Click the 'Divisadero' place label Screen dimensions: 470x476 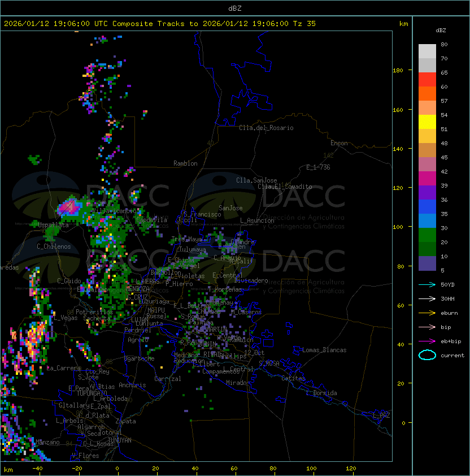click(x=251, y=280)
